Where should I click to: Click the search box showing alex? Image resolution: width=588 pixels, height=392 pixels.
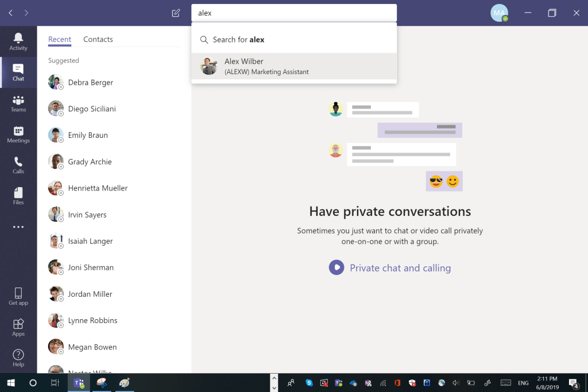(293, 12)
